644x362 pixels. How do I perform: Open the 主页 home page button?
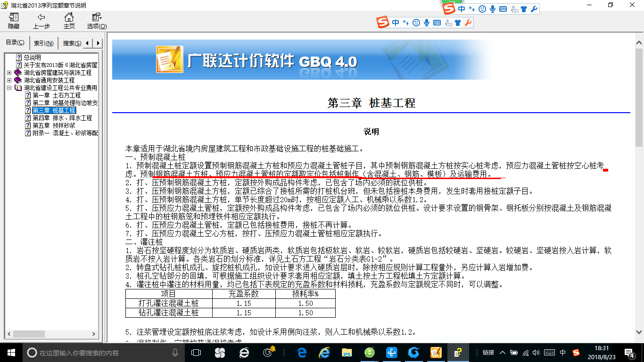[69, 21]
